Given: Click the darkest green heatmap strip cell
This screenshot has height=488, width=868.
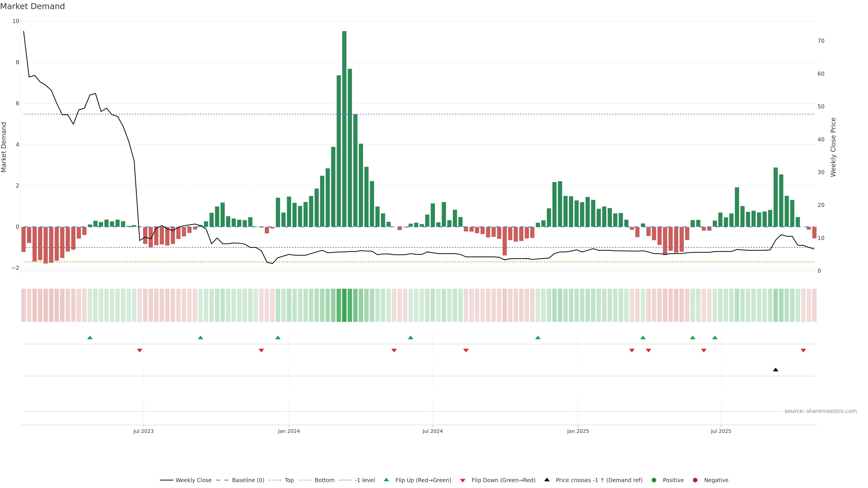Looking at the screenshot, I should (x=344, y=305).
